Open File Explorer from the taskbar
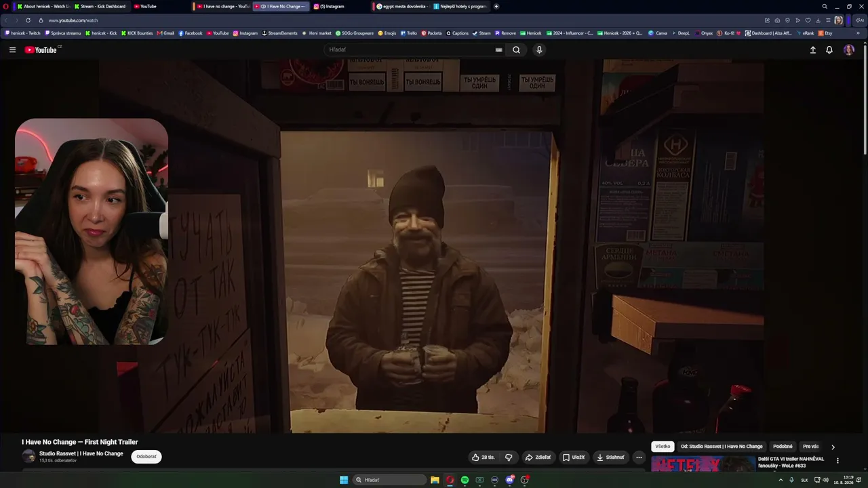The image size is (868, 488). click(435, 480)
